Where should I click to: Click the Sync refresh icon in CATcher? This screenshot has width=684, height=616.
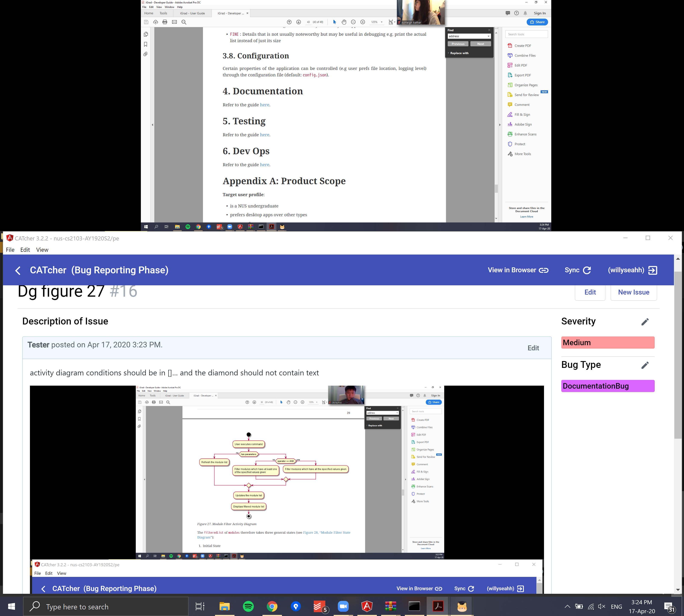point(587,270)
